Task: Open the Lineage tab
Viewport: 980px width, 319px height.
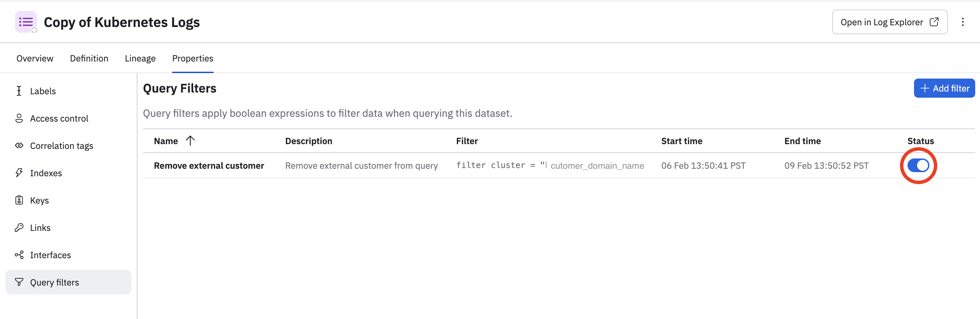Action: point(140,58)
